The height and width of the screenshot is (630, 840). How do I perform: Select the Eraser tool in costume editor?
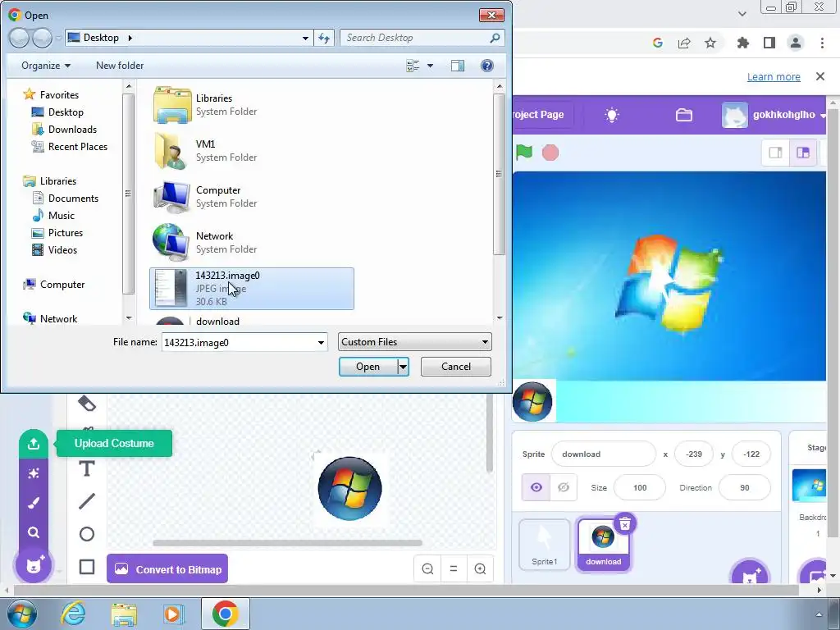point(87,403)
